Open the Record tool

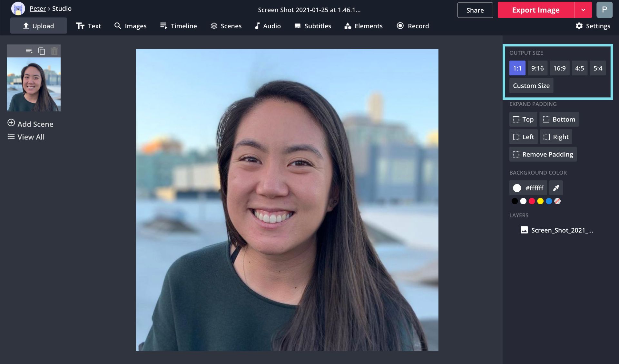coord(413,26)
